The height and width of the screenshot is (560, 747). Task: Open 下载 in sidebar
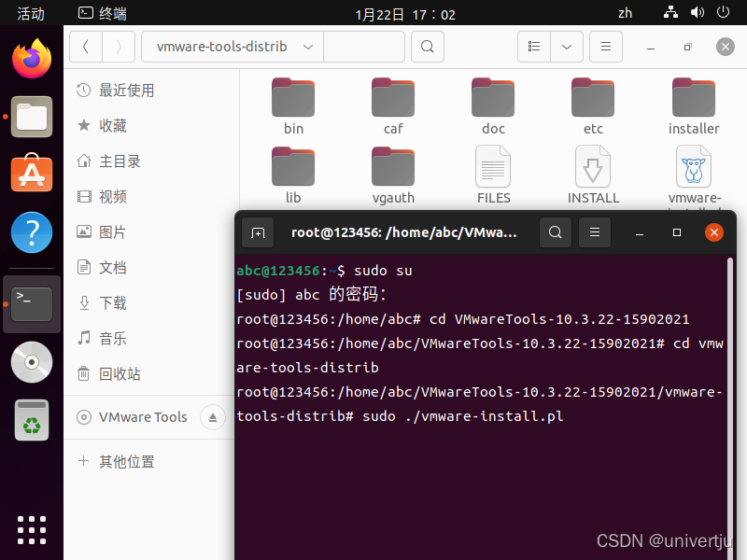tap(150, 302)
